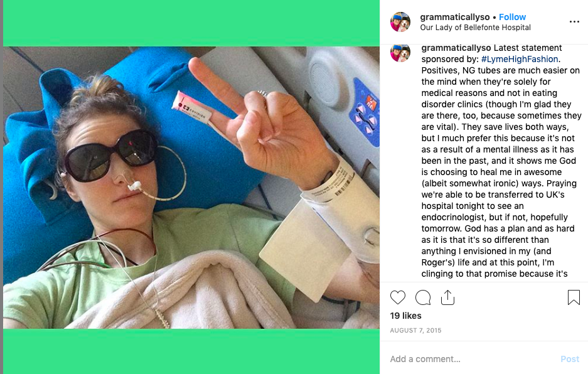Submit comment with Post button

pyautogui.click(x=570, y=359)
